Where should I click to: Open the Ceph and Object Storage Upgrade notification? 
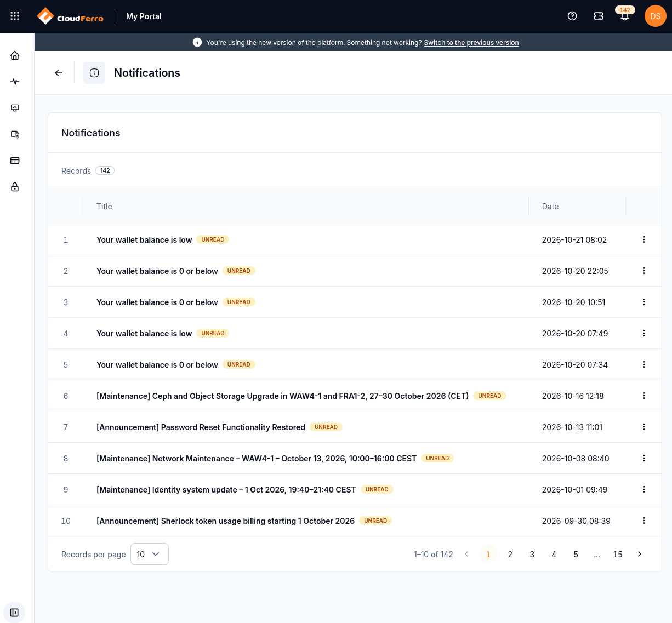click(x=283, y=396)
